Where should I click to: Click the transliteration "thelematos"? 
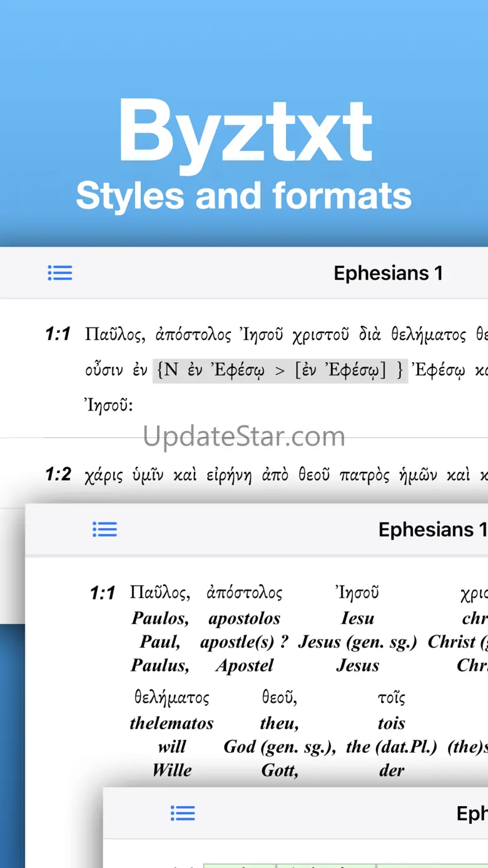coord(171,723)
